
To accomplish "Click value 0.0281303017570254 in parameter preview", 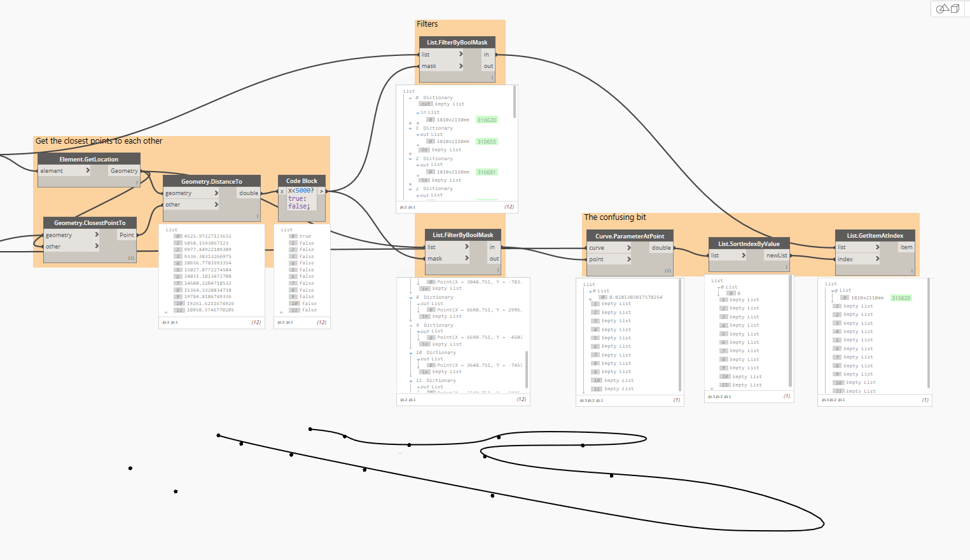I will click(635, 297).
